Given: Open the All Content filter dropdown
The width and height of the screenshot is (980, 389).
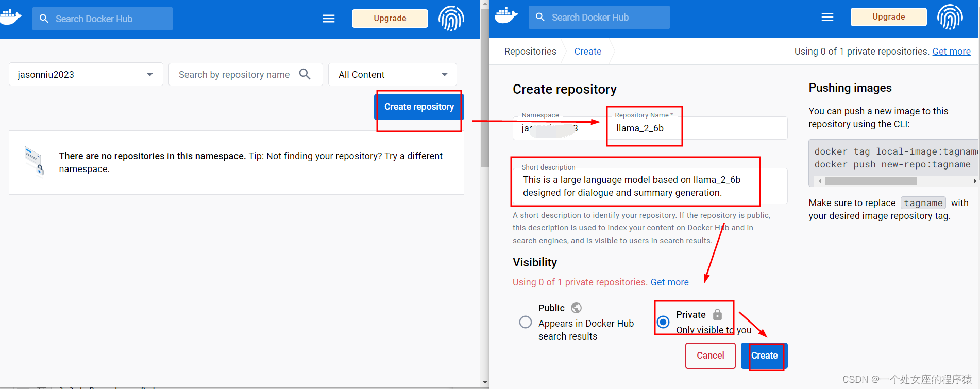Looking at the screenshot, I should (x=393, y=74).
